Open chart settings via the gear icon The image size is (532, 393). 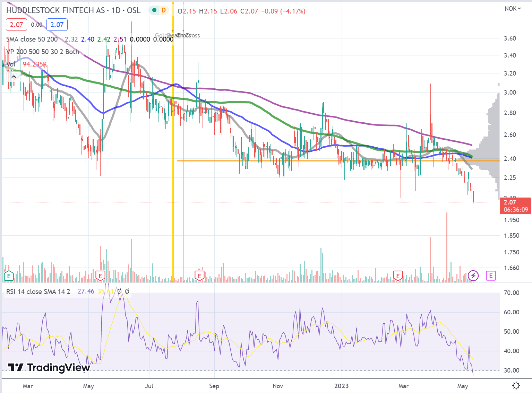[516, 386]
